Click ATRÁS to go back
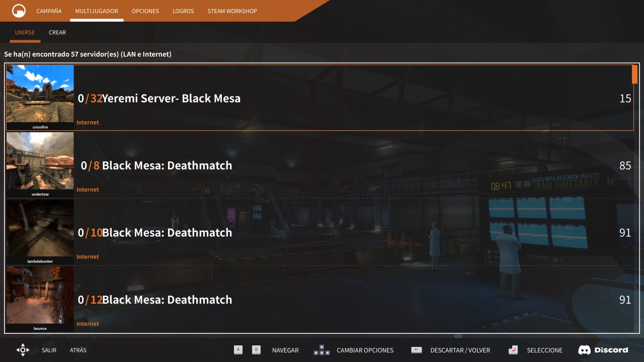Image resolution: width=644 pixels, height=362 pixels. click(78, 350)
